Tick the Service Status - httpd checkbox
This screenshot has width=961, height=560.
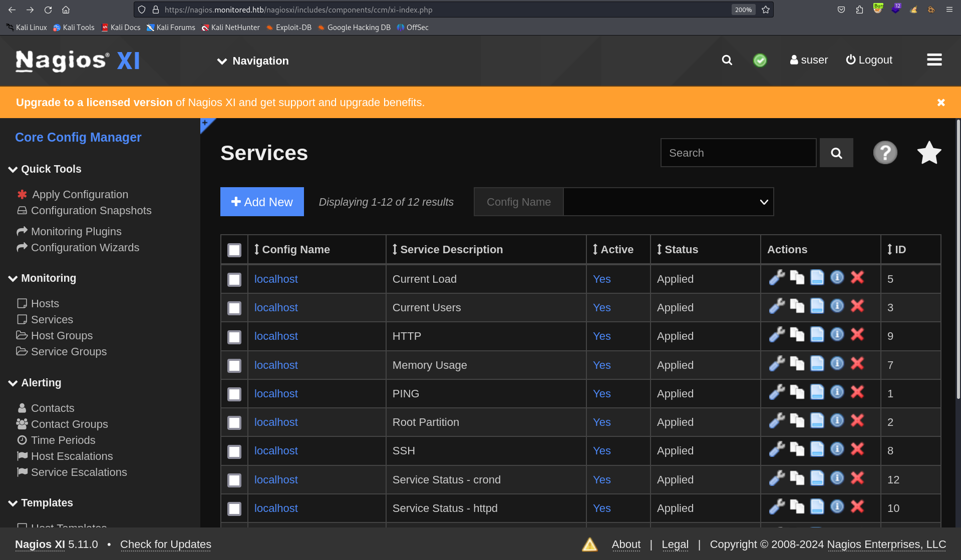click(234, 509)
